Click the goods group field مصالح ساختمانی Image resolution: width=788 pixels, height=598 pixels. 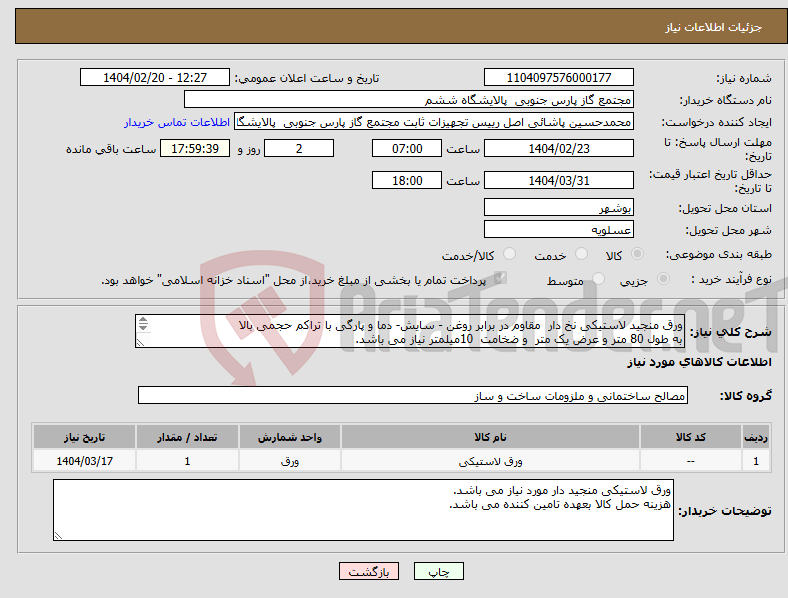pyautogui.click(x=413, y=395)
